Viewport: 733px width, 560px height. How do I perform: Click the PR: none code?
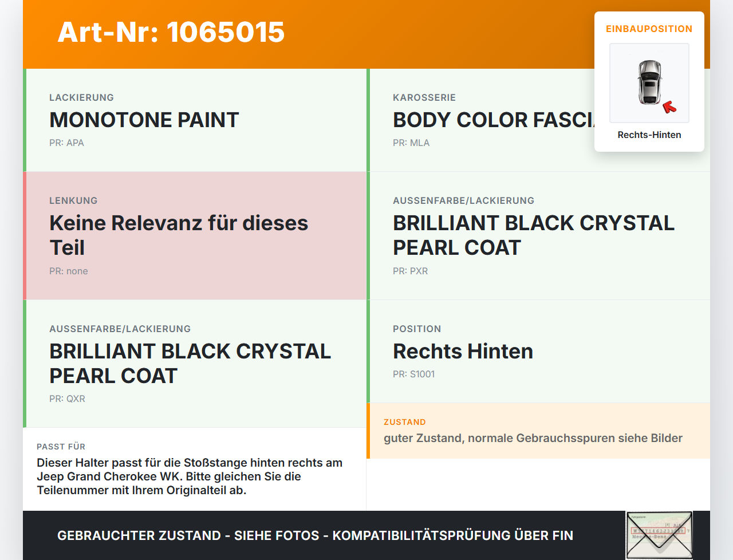(x=69, y=271)
